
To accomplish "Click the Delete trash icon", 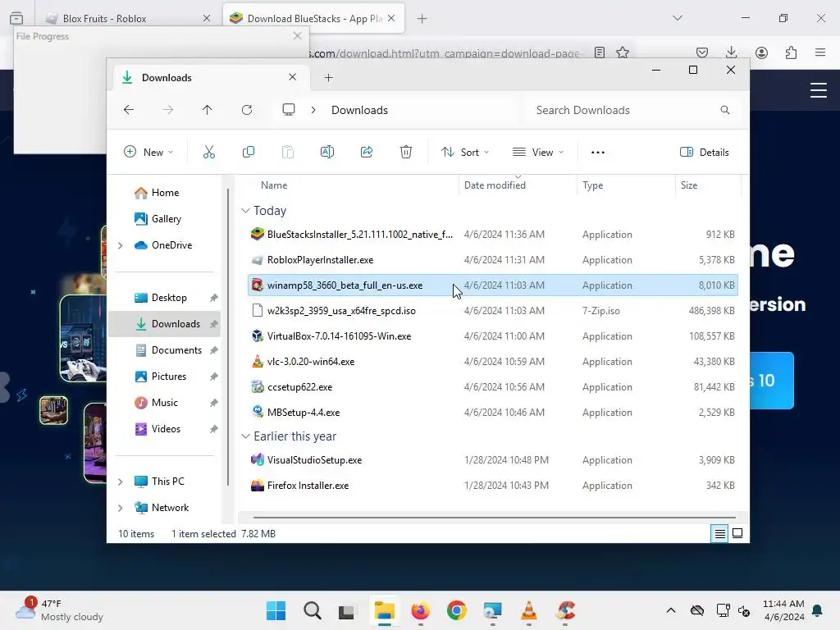I will click(x=406, y=152).
